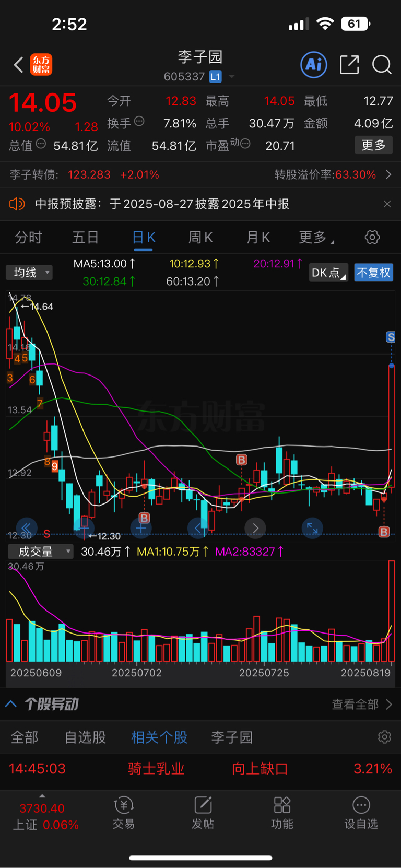Tap the current price 14.05

point(43,103)
